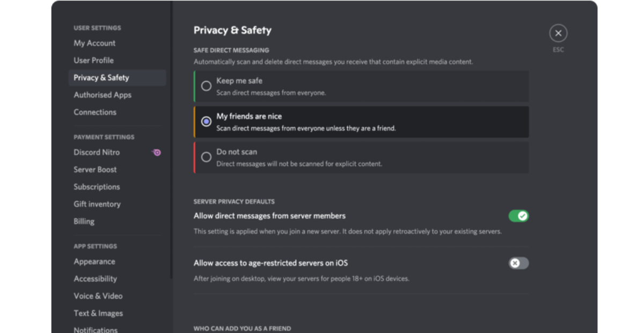Open the Authorised Apps page

pos(103,95)
